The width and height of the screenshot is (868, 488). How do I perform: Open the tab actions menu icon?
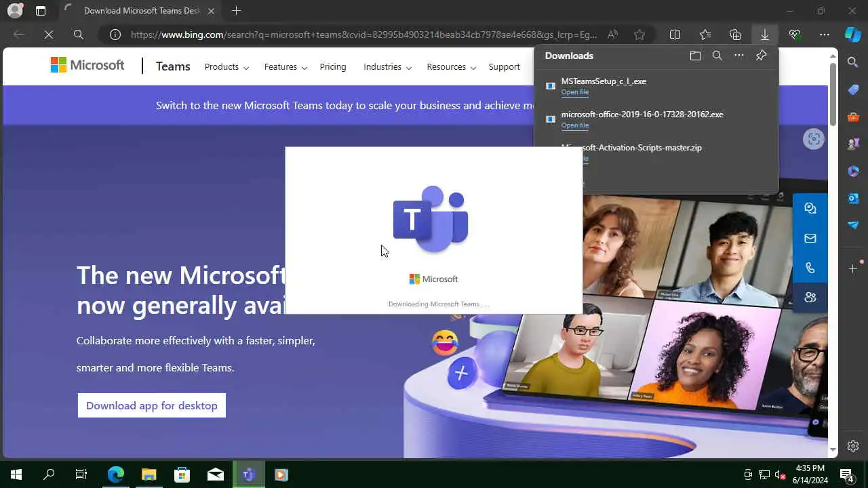tap(41, 11)
